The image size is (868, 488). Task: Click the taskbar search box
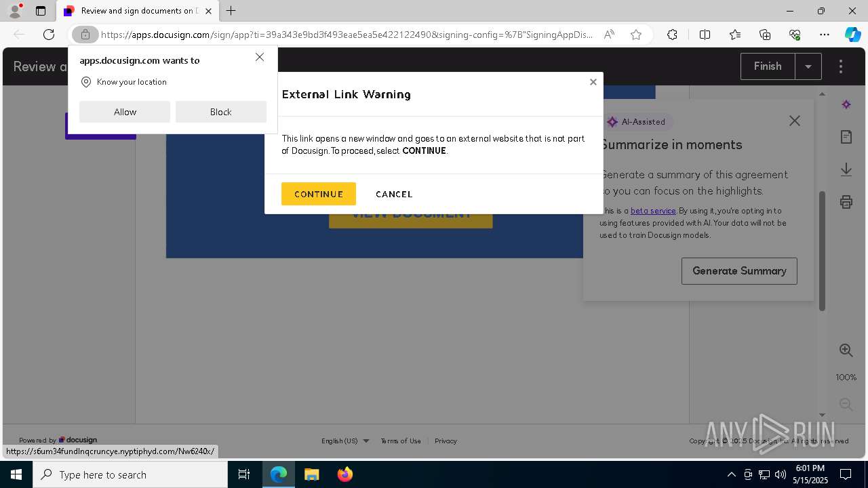pos(130,474)
